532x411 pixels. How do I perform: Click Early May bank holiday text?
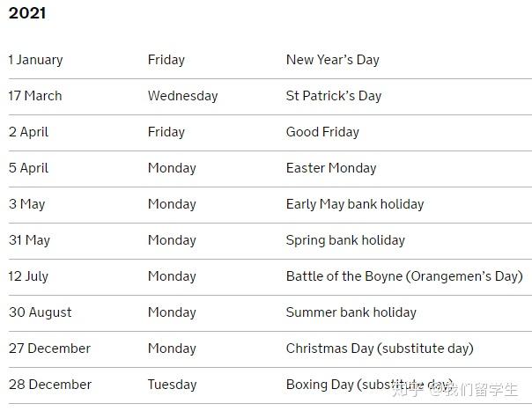point(354,204)
